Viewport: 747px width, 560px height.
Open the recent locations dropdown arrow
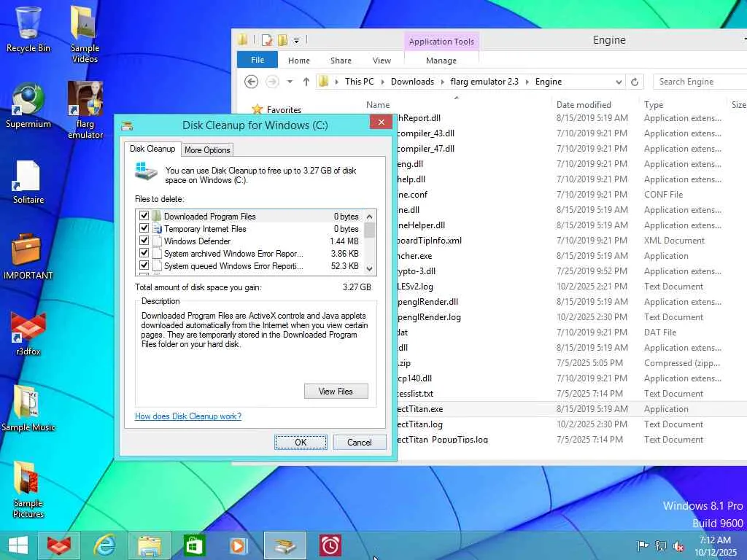[290, 82]
